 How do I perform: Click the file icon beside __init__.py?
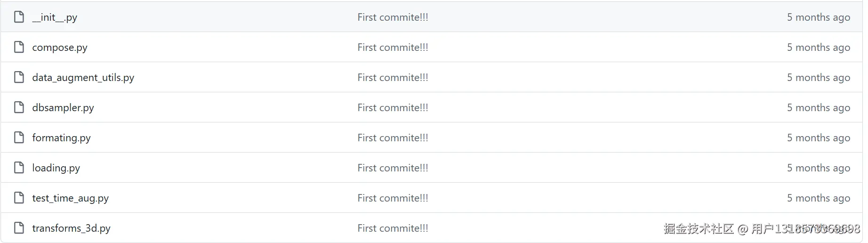(19, 17)
